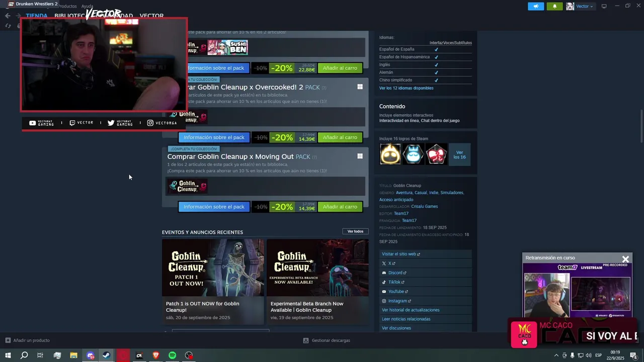This screenshot has height=362, width=644.
Task: Open Windows Start menu
Action: [8, 355]
